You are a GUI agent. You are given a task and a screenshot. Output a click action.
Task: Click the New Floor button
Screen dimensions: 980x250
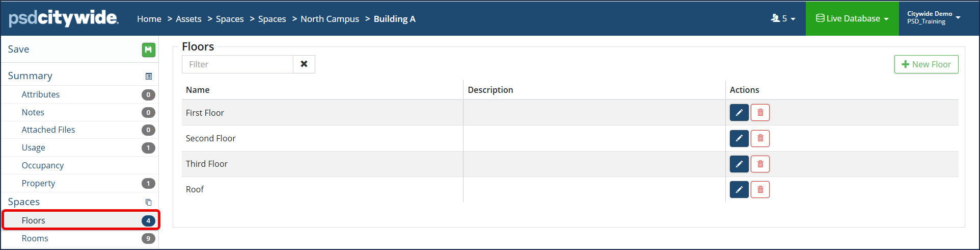(926, 64)
